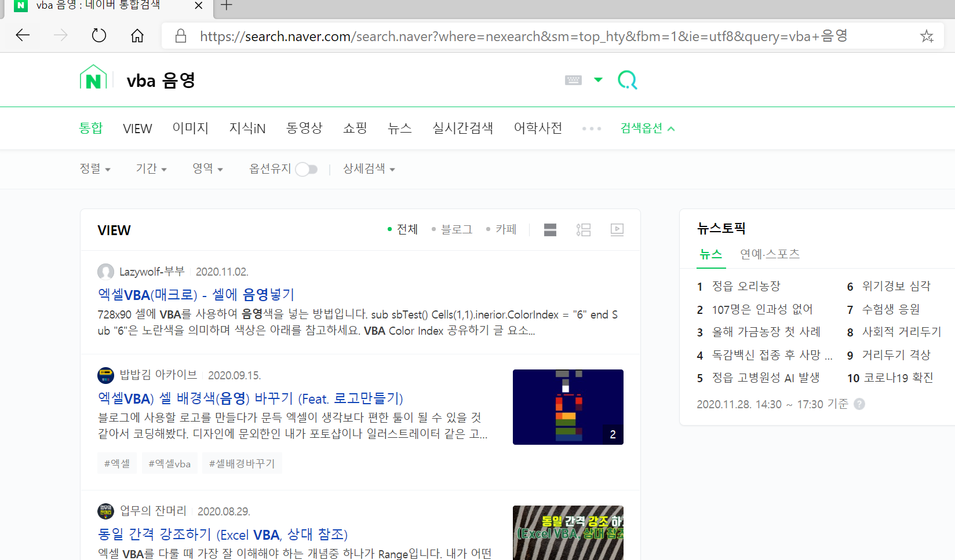955x560 pixels.
Task: Click the help question mark icon by 기준
Action: point(859,404)
